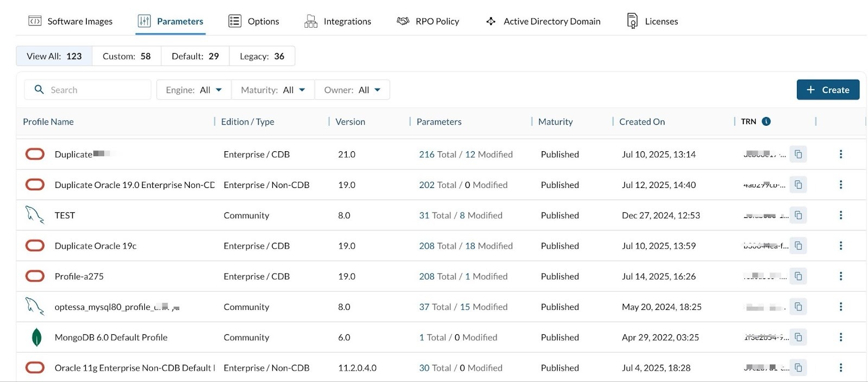Click the TRN info icon

[x=766, y=121]
